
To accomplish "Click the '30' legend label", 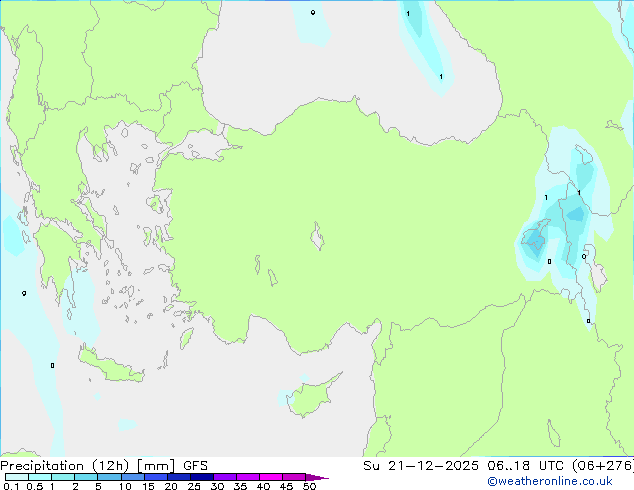I will click(217, 486).
